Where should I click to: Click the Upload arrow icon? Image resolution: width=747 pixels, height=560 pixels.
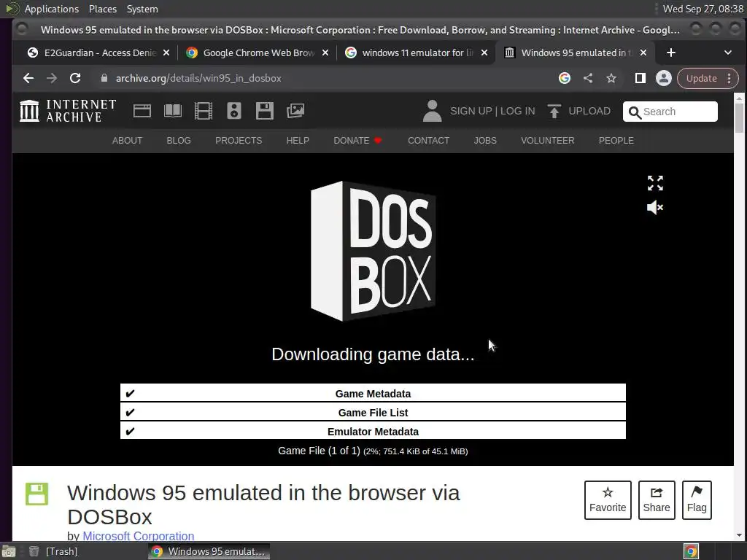click(554, 111)
